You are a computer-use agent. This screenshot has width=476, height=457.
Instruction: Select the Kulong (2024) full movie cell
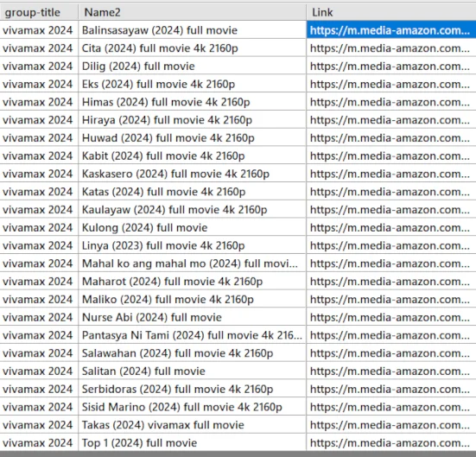[192, 227]
